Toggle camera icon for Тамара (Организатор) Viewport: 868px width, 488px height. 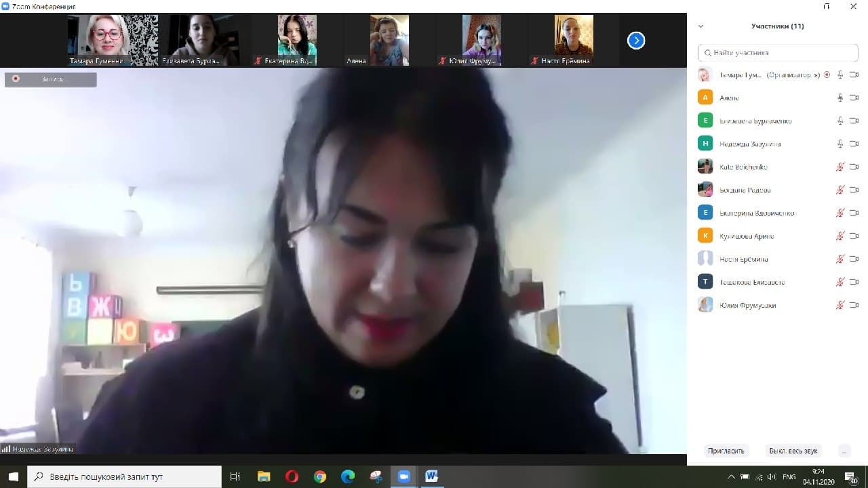pos(854,75)
